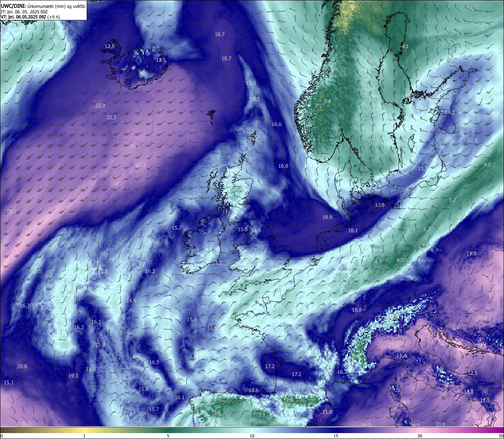Click the color scale tick label 1
Screen dimensions: 504x439
(84, 436)
